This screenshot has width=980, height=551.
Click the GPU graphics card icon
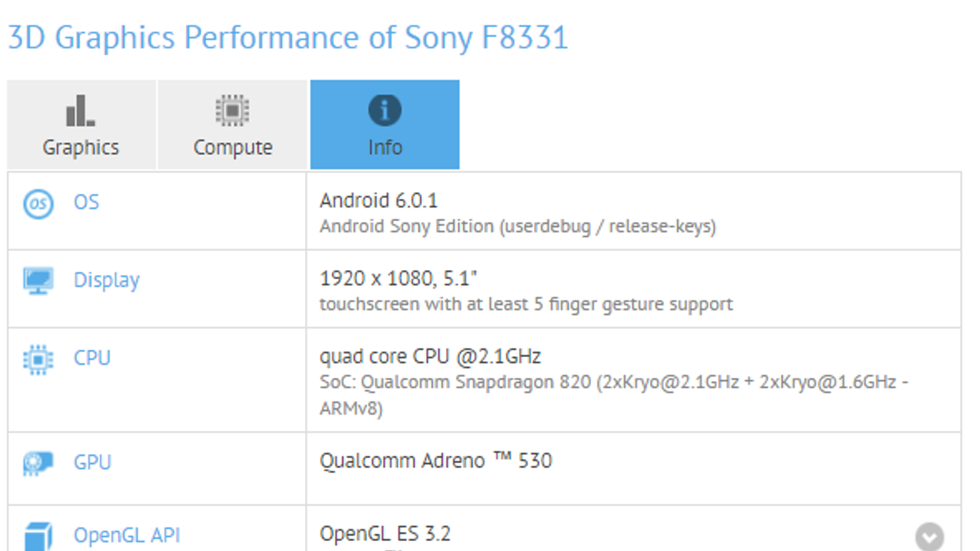pyautogui.click(x=38, y=463)
